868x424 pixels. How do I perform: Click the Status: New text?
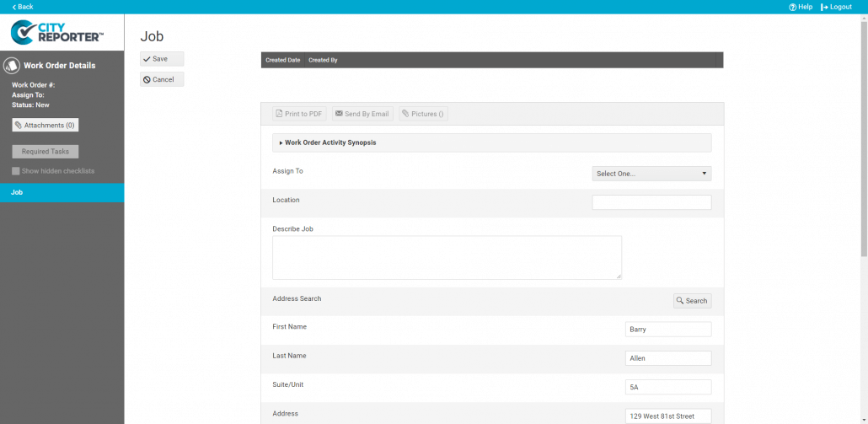tap(31, 105)
